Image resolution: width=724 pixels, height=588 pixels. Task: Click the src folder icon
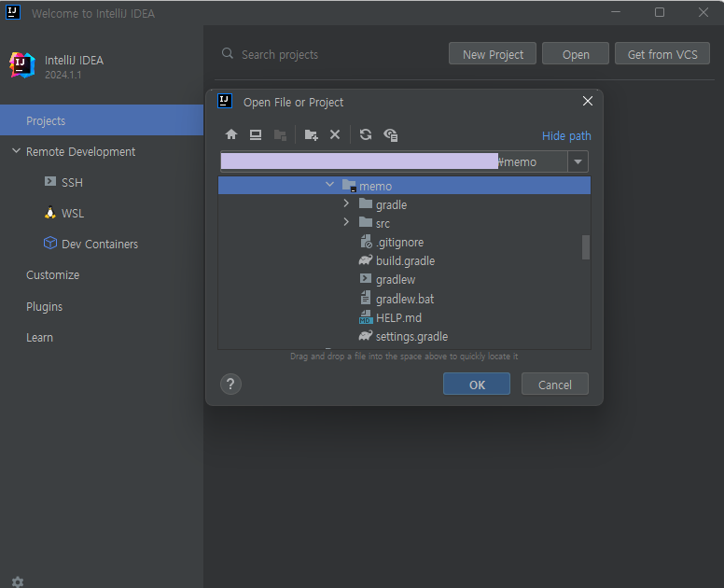click(x=366, y=222)
